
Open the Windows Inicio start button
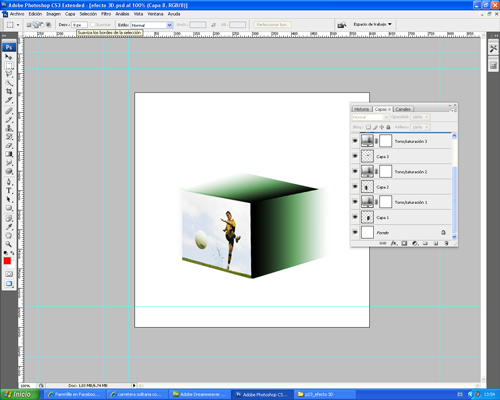(x=19, y=394)
